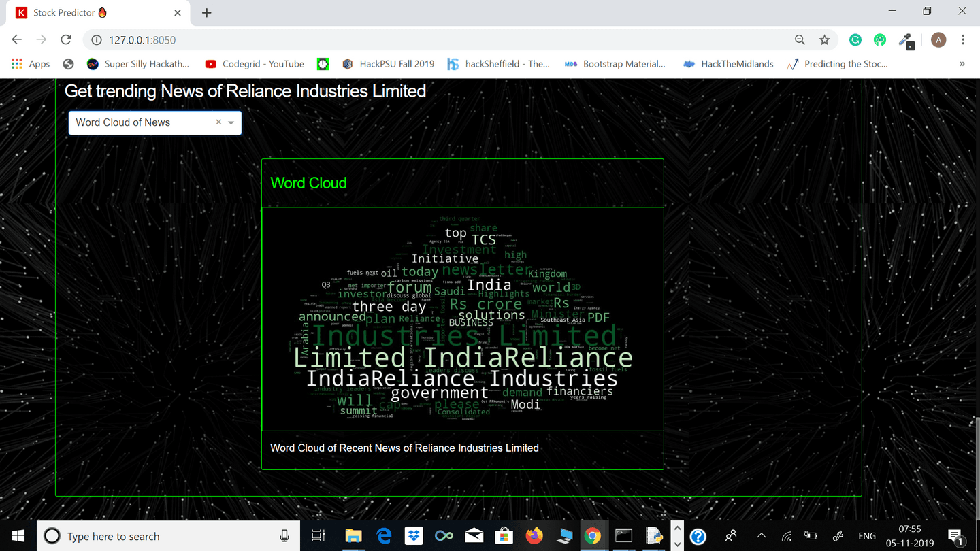
Task: Click the taskbar scroll up arrow
Action: [x=676, y=528]
